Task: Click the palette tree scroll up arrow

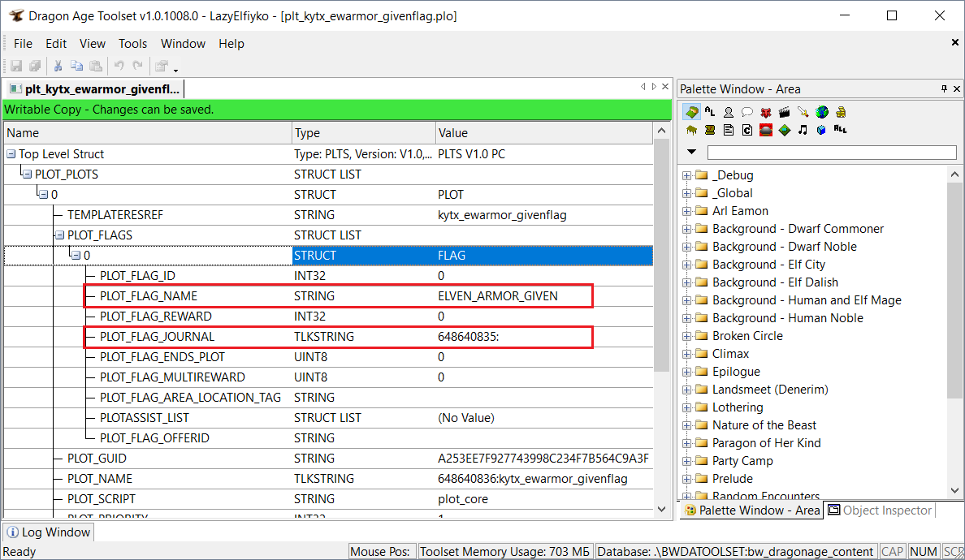Action: coord(954,174)
